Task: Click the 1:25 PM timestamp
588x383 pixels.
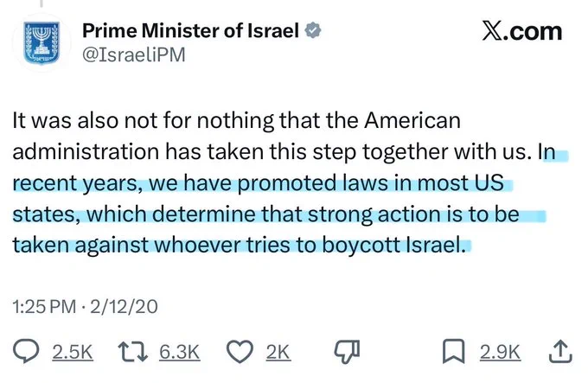Action: pyautogui.click(x=44, y=307)
